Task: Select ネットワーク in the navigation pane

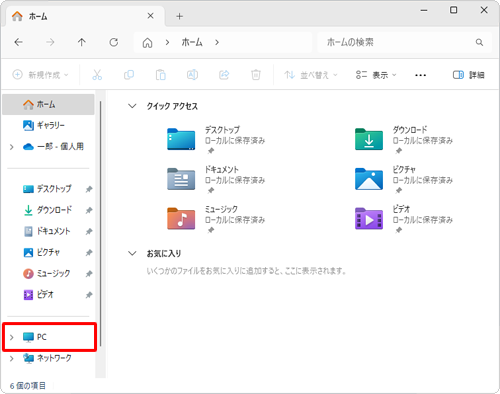Action: 47,358
